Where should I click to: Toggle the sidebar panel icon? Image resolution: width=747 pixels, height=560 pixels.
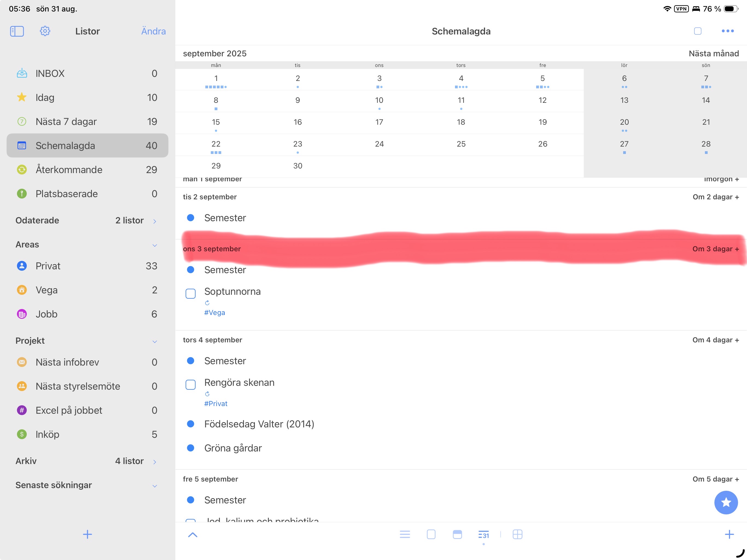pos(17,31)
